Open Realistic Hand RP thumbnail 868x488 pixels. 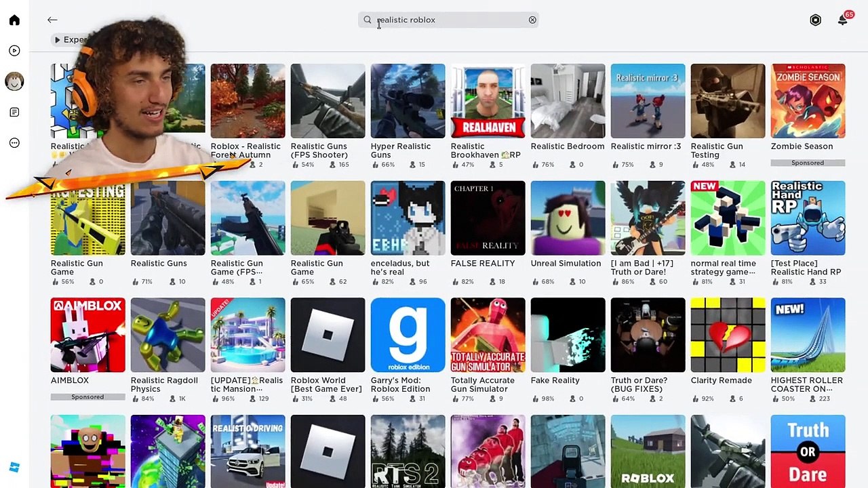pyautogui.click(x=808, y=218)
